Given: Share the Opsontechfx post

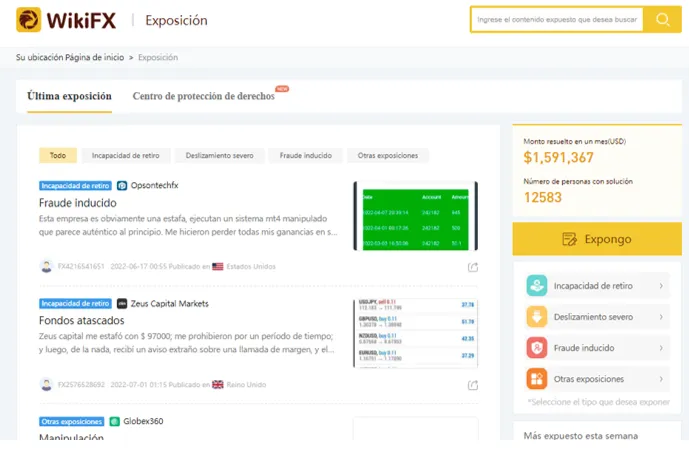Looking at the screenshot, I should (472, 267).
